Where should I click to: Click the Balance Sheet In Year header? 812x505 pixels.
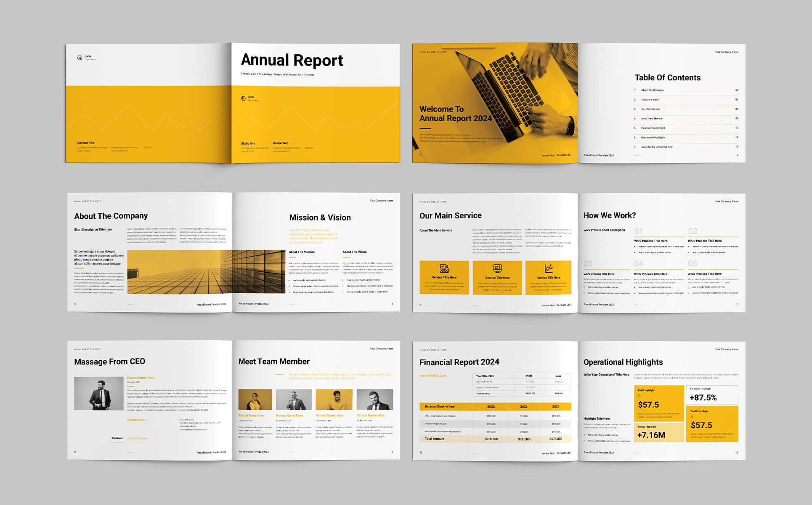coord(440,407)
